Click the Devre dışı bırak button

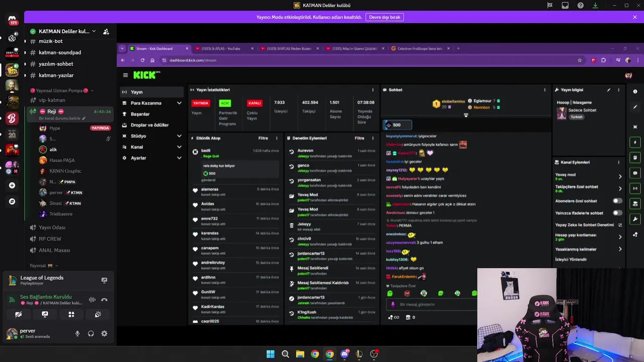click(x=385, y=17)
